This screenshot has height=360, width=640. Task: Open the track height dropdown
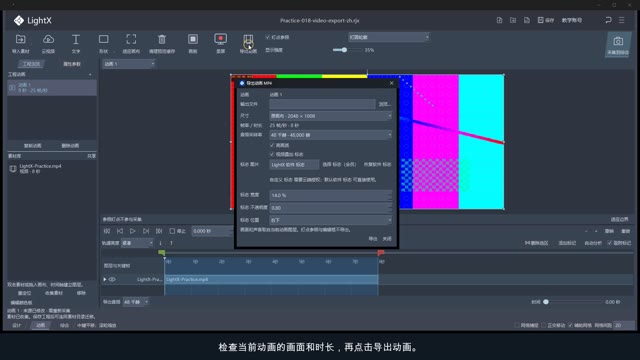pyautogui.click(x=137, y=243)
